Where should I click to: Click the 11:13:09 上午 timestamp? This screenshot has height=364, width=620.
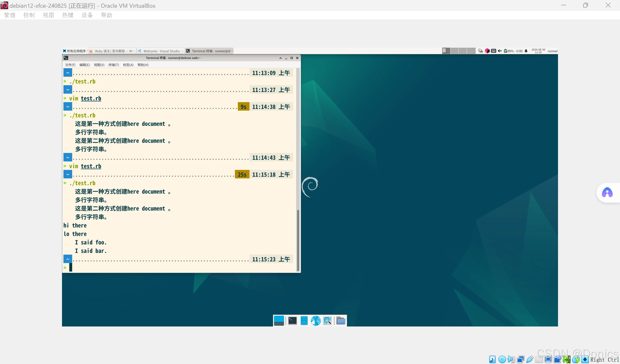tap(271, 73)
